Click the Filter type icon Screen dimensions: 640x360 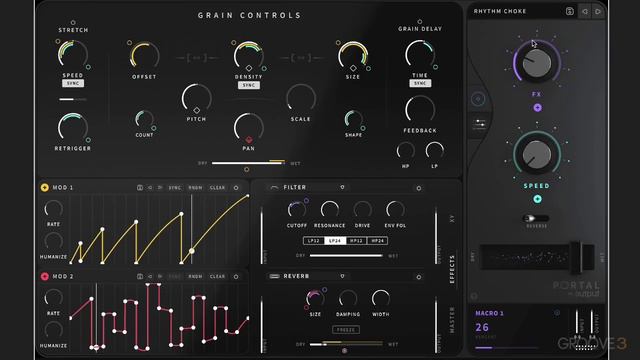pos(274,187)
